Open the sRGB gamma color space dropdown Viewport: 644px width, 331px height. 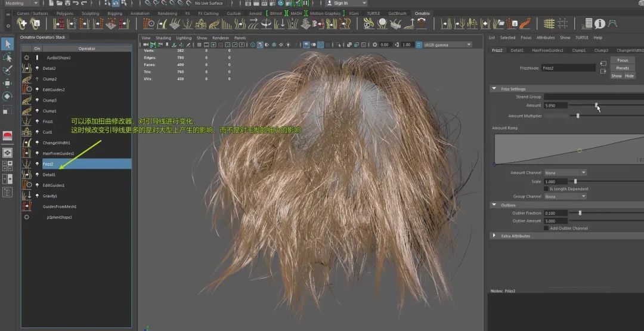click(444, 45)
